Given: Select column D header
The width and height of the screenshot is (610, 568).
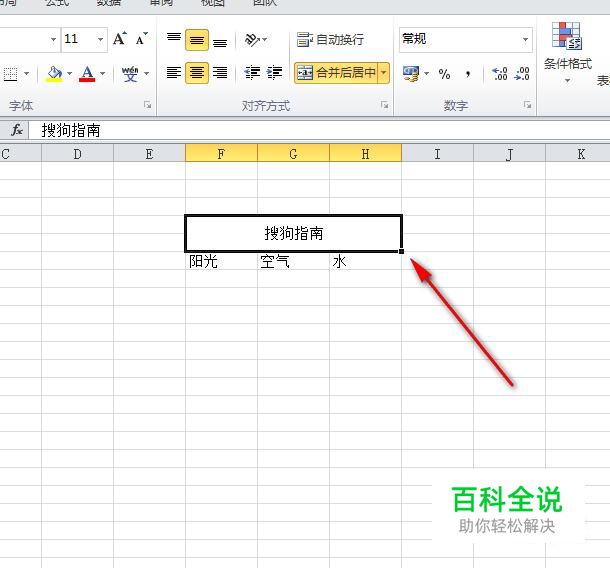Looking at the screenshot, I should pyautogui.click(x=77, y=154).
